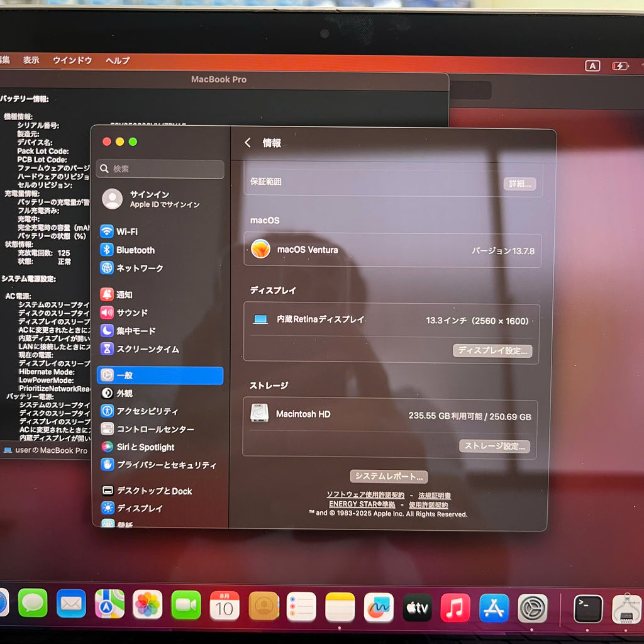Image resolution: width=644 pixels, height=644 pixels.
Task: Click input source A icon in menu bar
Action: click(592, 65)
